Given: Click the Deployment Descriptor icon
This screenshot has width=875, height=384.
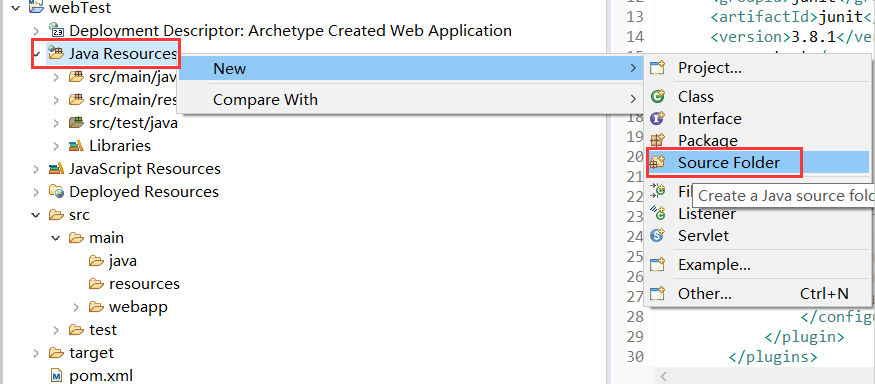Looking at the screenshot, I should (x=56, y=30).
